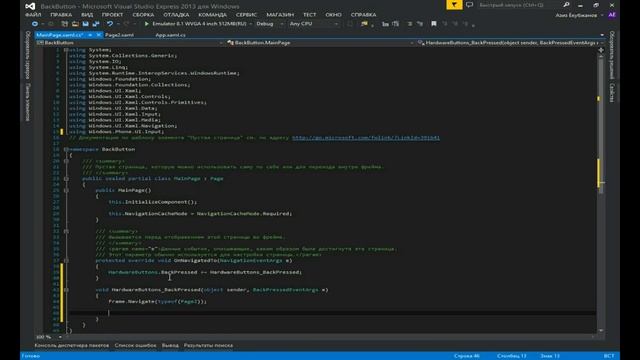Open the КОМАНДА menu
640x360 pixels.
click(x=212, y=15)
